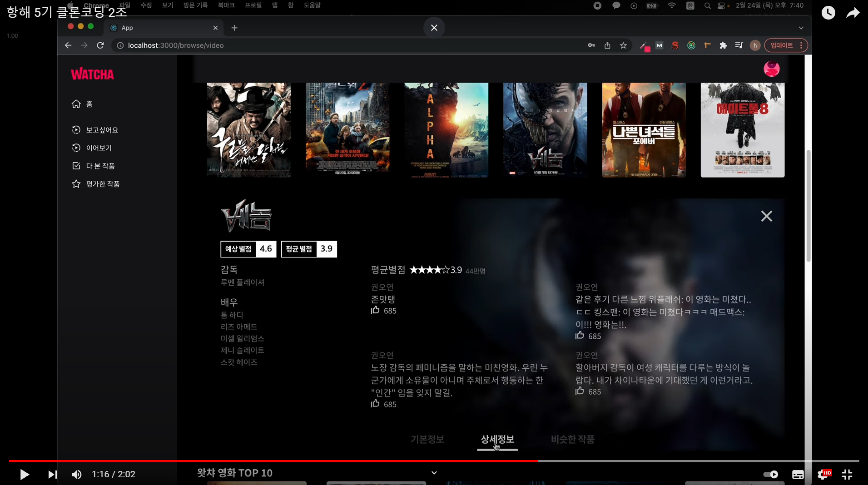This screenshot has height=485, width=868.
Task: Open the 홈 home sidebar item
Action: click(x=82, y=104)
